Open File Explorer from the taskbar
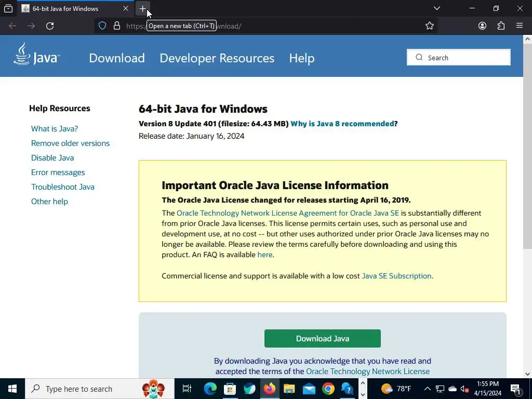 (289, 389)
